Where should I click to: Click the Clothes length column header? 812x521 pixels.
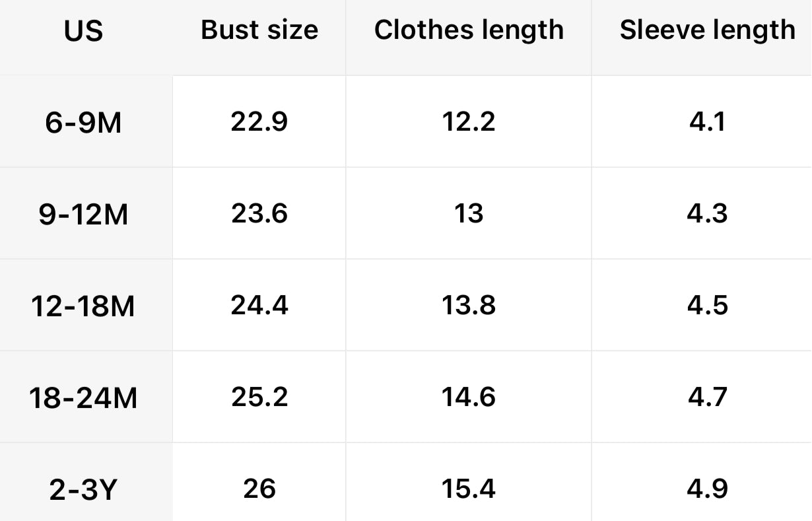[469, 30]
